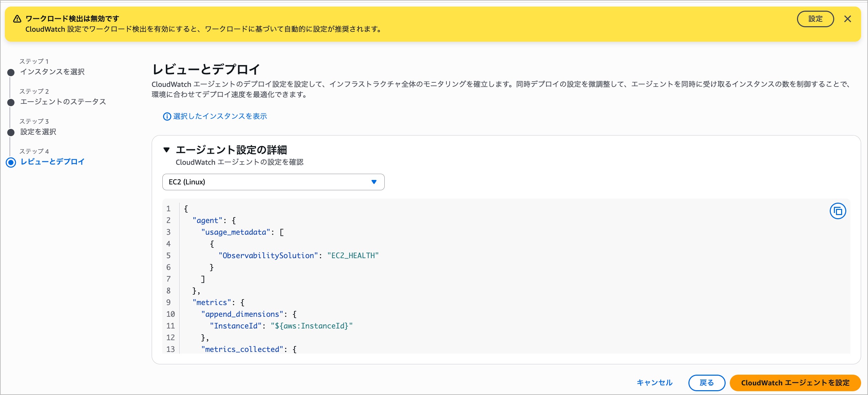The width and height of the screenshot is (868, 395).
Task: Select the active step レビューとデプロイ
Action: (52, 162)
